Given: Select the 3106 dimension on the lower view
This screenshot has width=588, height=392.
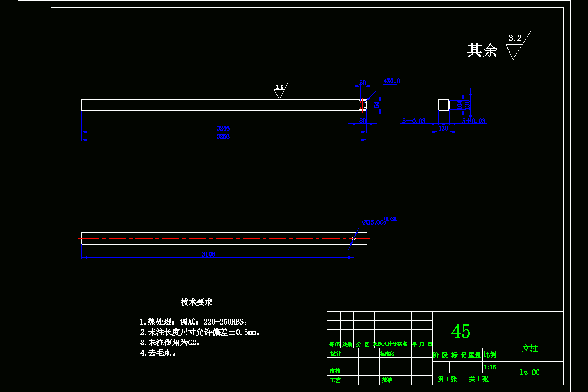Looking at the screenshot, I should tap(208, 254).
